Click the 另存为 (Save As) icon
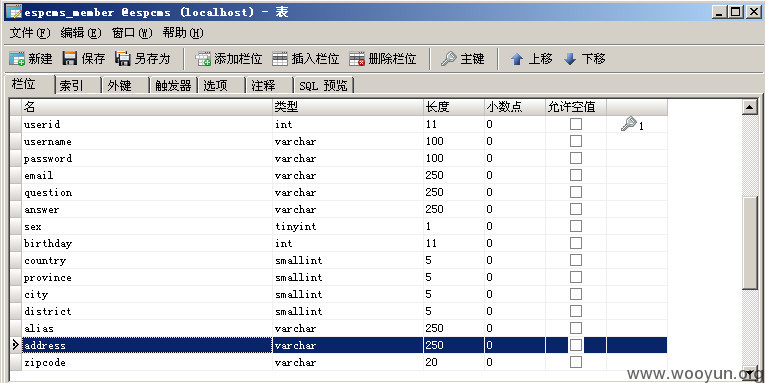Viewport: 765px width, 383px height. 122,59
